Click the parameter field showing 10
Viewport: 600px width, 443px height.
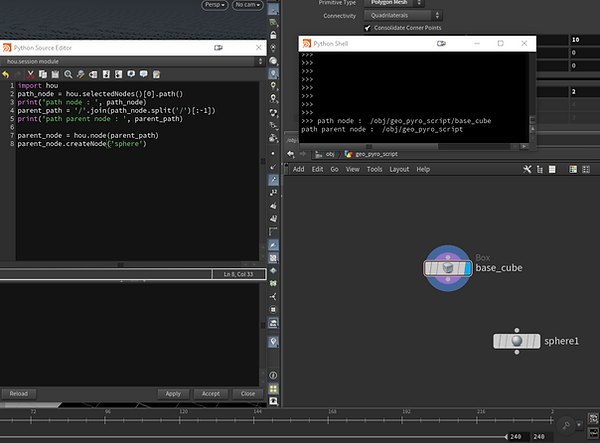584,40
